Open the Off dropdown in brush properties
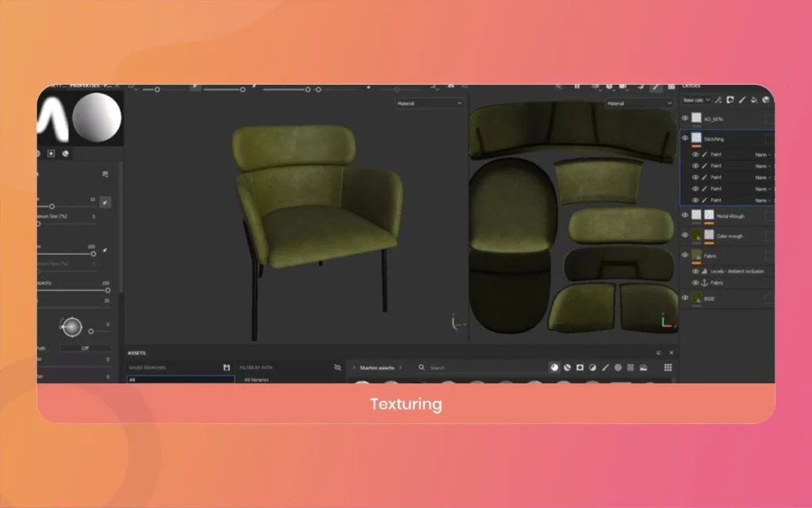 coord(85,348)
